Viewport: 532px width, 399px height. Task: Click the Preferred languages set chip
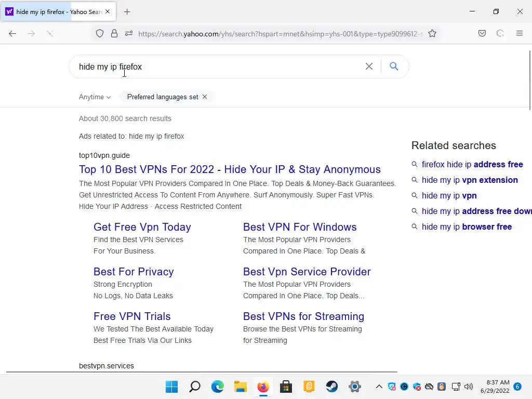pyautogui.click(x=166, y=97)
